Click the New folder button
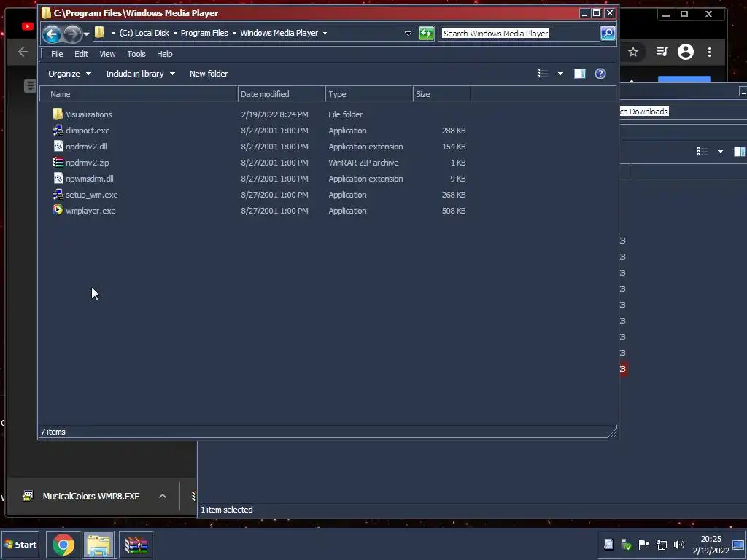The height and width of the screenshot is (560, 747). 209,74
